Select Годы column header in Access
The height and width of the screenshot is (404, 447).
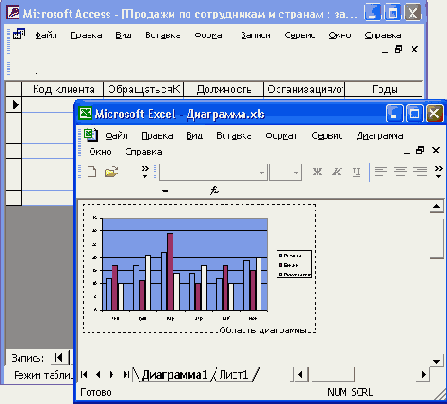[x=384, y=89]
